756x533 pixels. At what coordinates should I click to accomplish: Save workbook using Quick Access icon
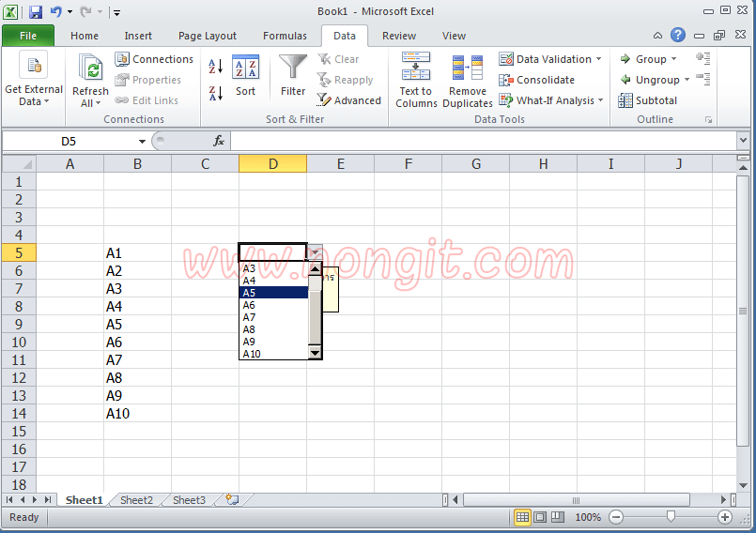(x=36, y=12)
